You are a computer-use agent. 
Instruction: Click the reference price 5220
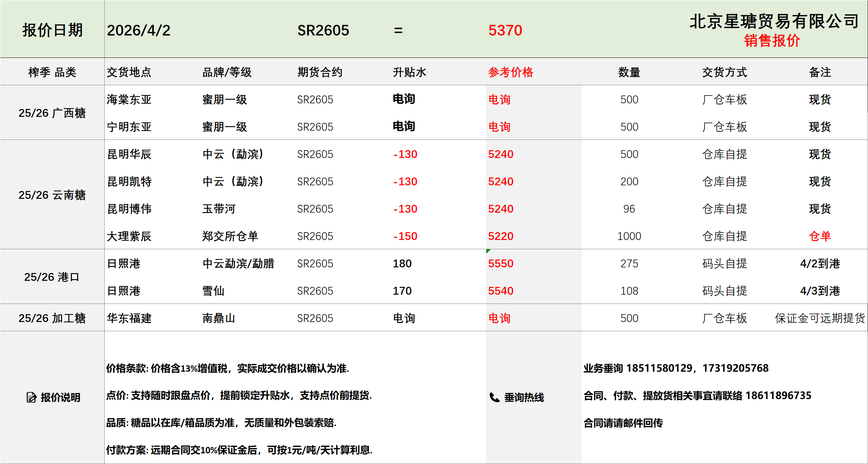[x=501, y=236]
